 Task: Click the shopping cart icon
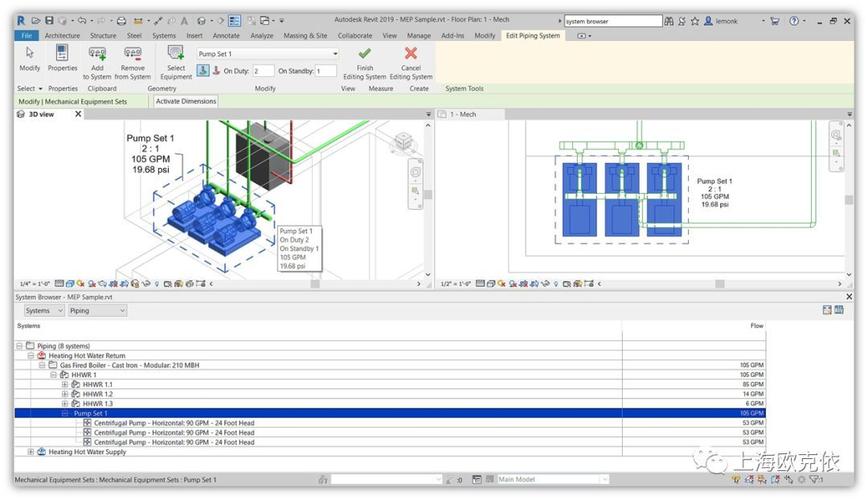pos(774,21)
